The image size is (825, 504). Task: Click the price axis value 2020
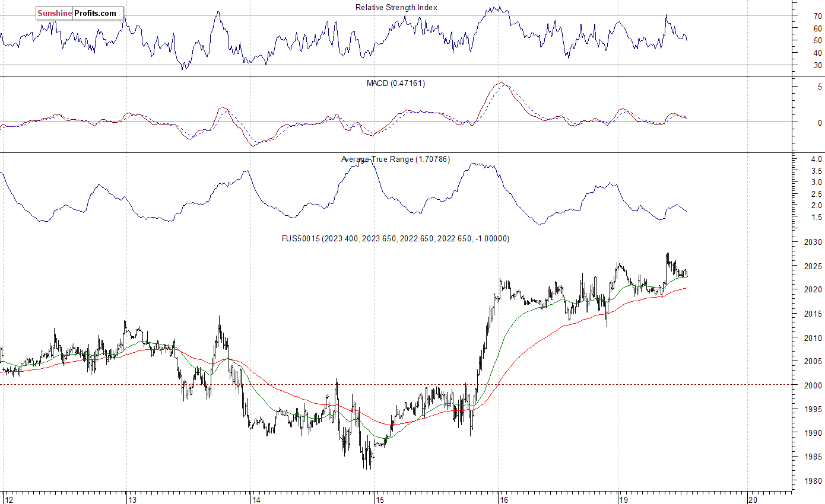click(814, 290)
